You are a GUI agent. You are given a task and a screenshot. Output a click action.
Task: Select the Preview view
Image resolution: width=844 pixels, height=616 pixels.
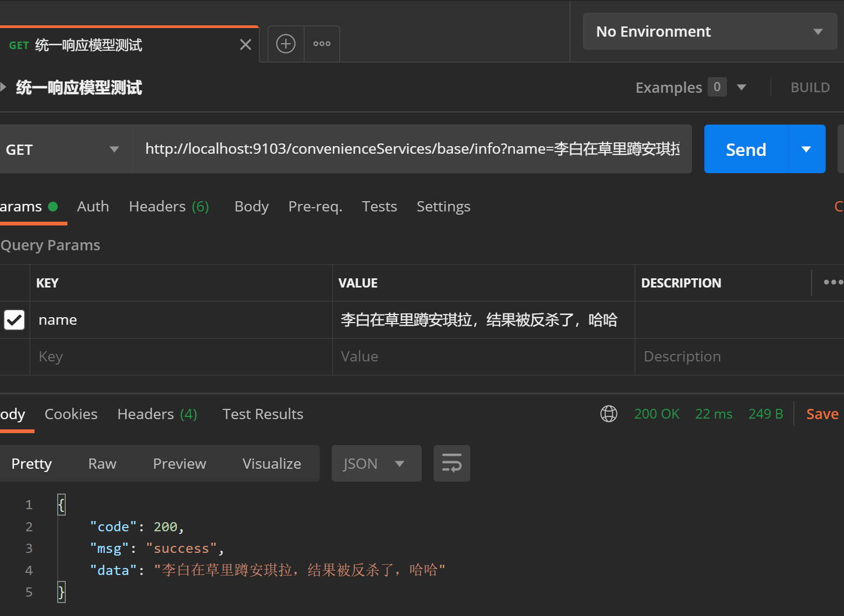click(180, 464)
